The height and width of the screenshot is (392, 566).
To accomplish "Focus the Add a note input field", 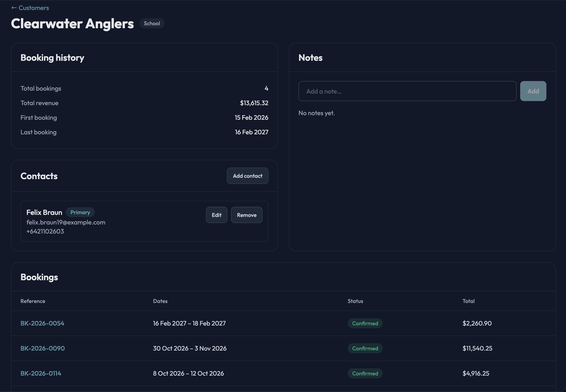I will coord(407,91).
